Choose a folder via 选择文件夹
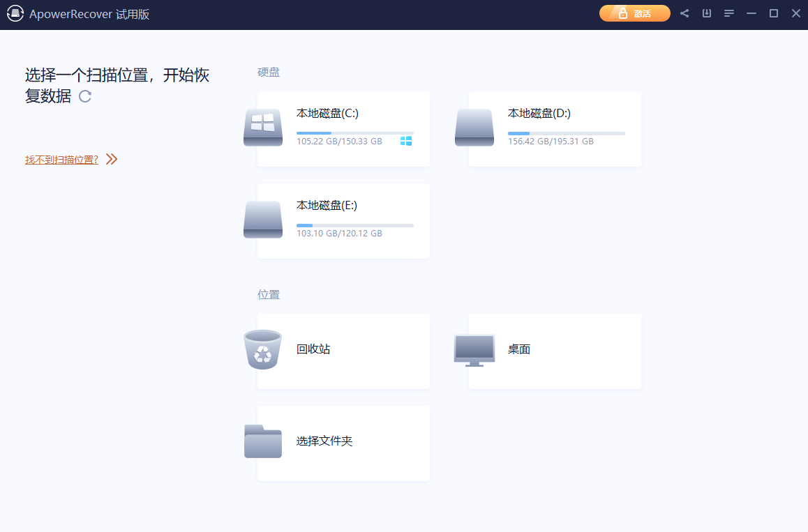This screenshot has width=808, height=532. pyautogui.click(x=342, y=443)
